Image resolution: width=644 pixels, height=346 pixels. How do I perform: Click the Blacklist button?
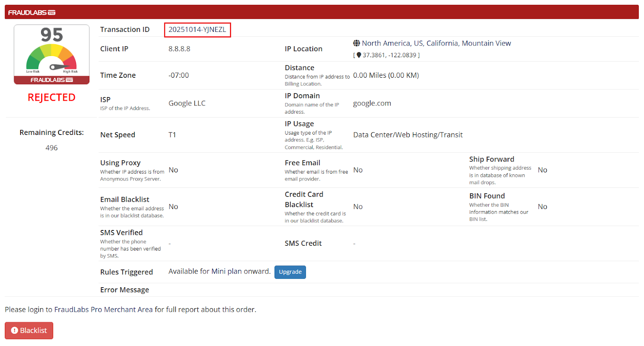pyautogui.click(x=29, y=331)
